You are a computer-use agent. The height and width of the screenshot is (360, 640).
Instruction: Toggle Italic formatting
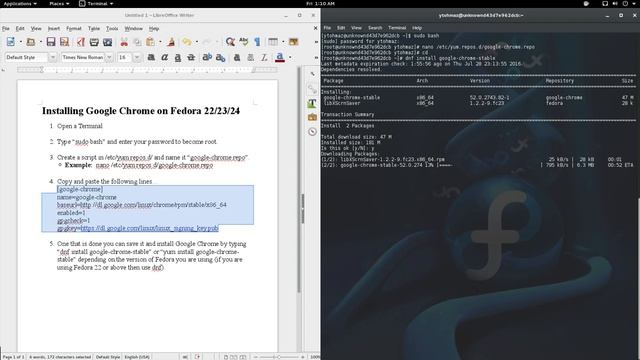(164, 57)
